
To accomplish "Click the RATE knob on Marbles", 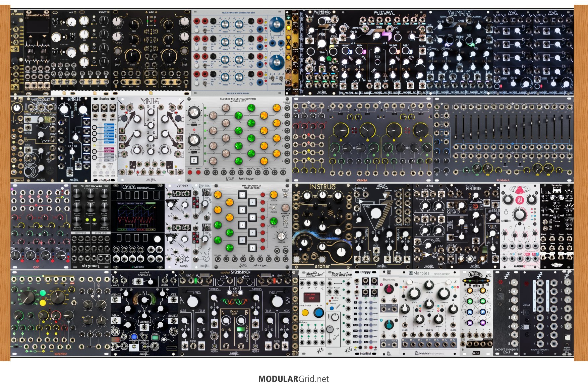I will [x=414, y=293].
